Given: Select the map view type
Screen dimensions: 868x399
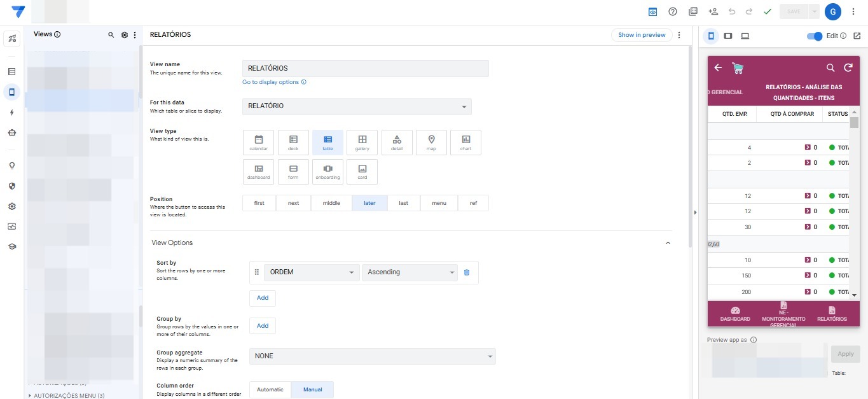Looking at the screenshot, I should coord(431,143).
